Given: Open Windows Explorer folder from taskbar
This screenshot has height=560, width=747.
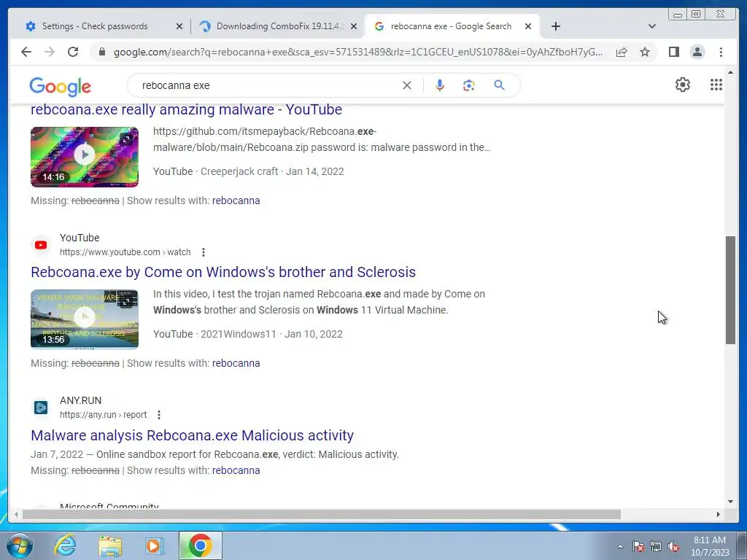Looking at the screenshot, I should point(110,545).
